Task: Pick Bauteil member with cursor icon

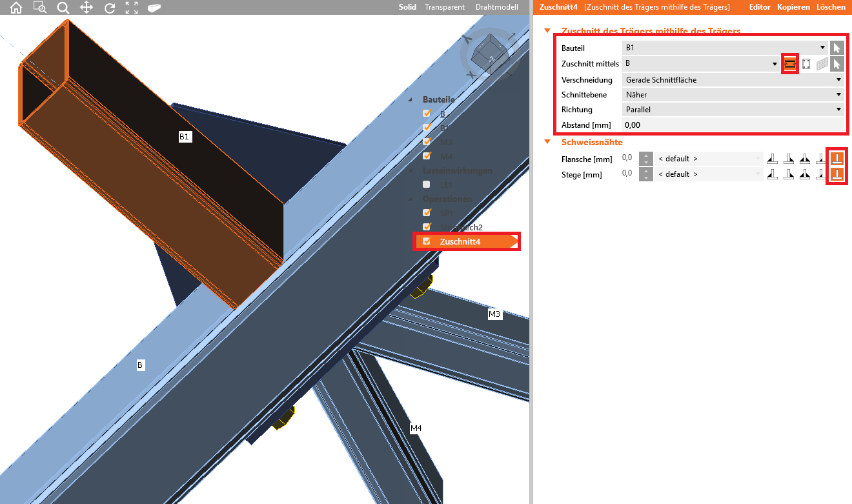Action: [837, 47]
